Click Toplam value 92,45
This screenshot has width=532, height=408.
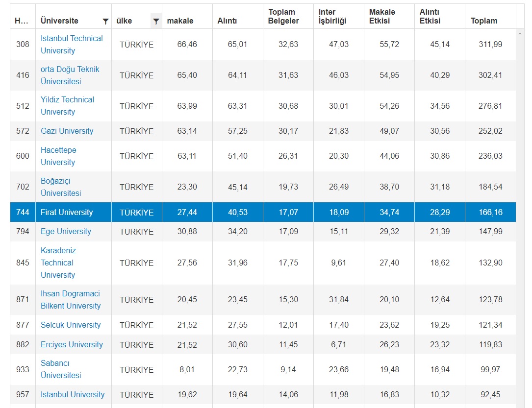490,394
